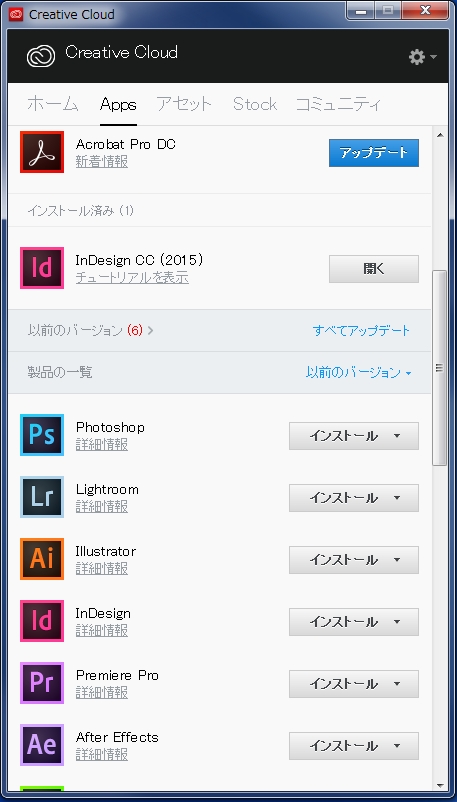Click the Photoshop Ps icon

(42, 435)
